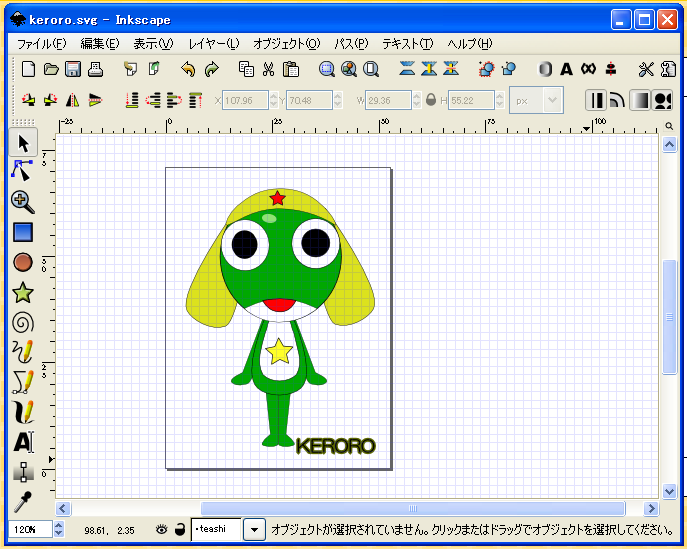Open the ヘルプ(H) menu
The image size is (687, 549).
(470, 44)
